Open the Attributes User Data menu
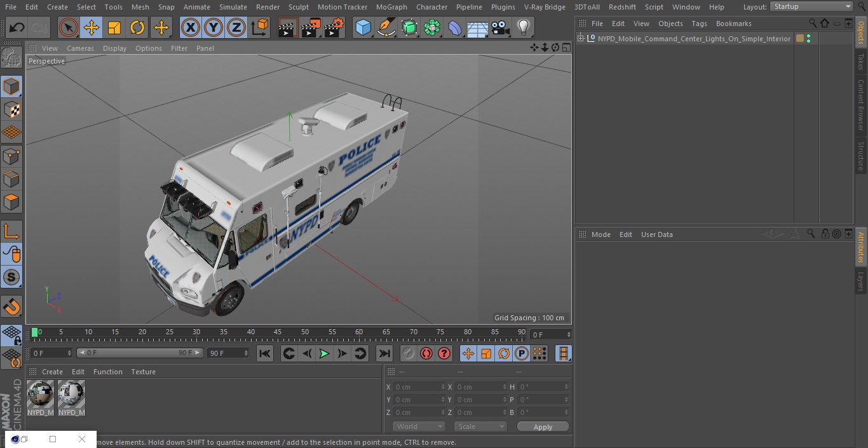The image size is (868, 448). click(x=657, y=234)
